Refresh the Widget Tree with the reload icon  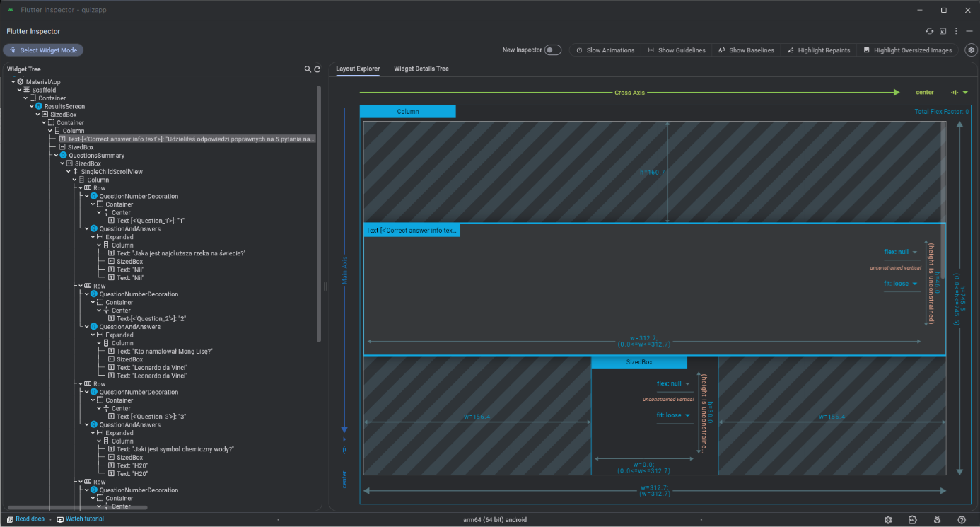(x=317, y=69)
